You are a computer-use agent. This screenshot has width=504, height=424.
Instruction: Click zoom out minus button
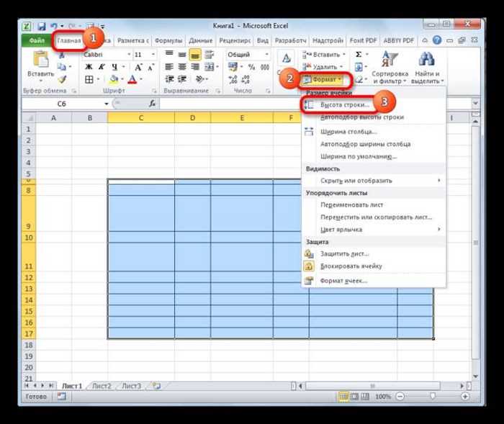pos(400,397)
